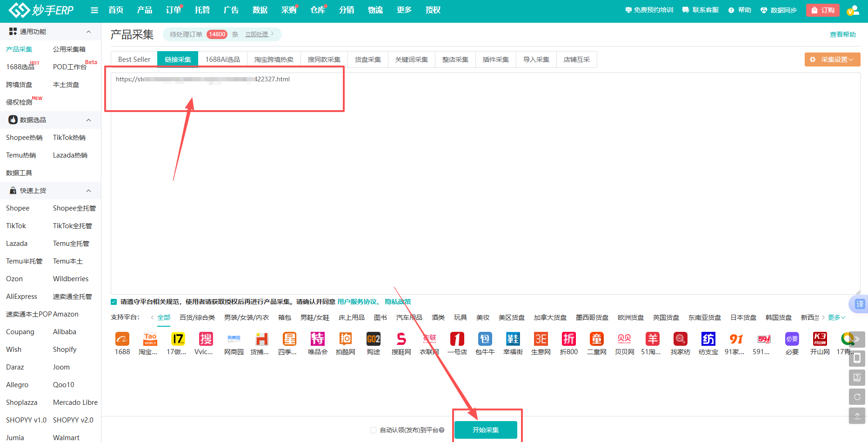The height and width of the screenshot is (442, 868).
Task: Click the refresh floating icon
Action: coord(857,396)
